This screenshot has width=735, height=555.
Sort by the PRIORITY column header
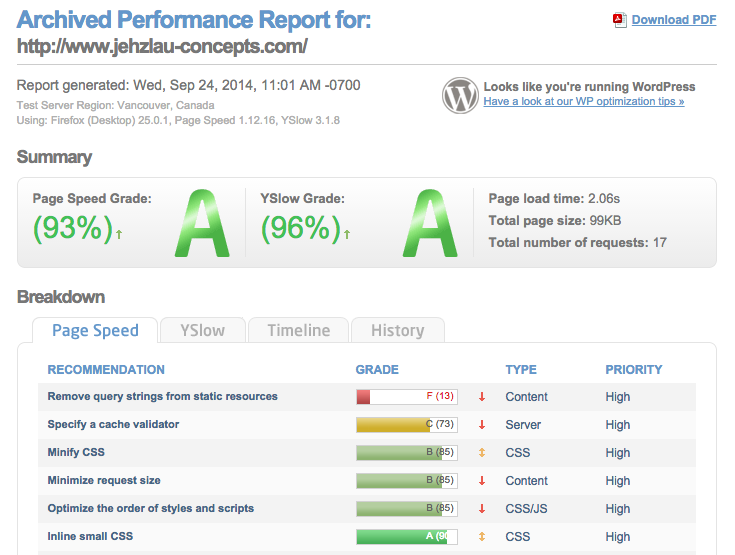point(633,369)
